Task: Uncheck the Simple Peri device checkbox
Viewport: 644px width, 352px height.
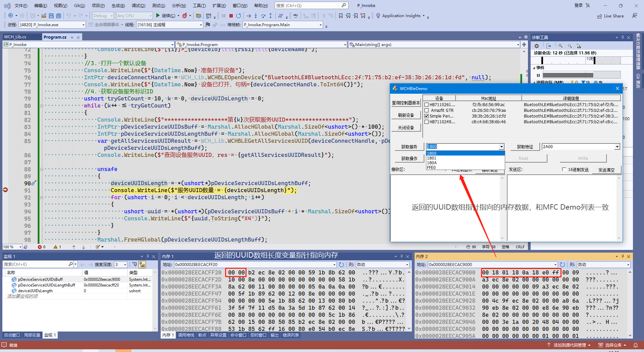Action: 427,116
